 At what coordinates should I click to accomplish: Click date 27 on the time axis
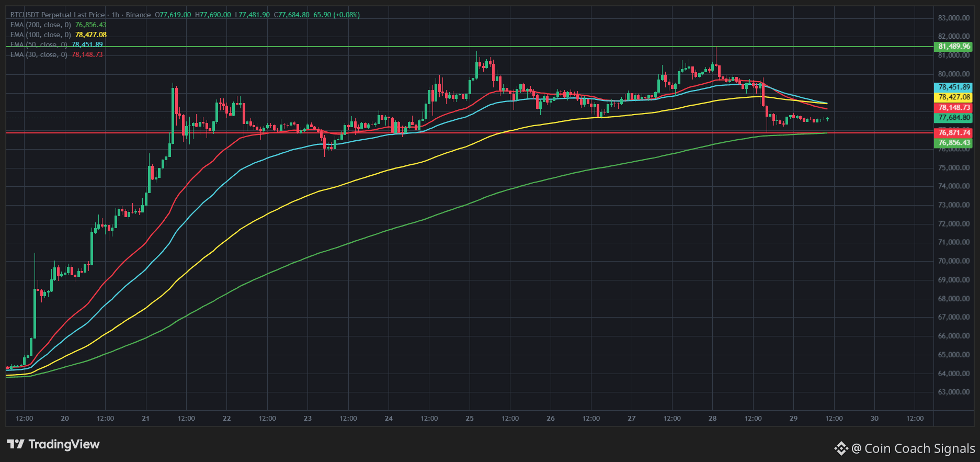632,418
